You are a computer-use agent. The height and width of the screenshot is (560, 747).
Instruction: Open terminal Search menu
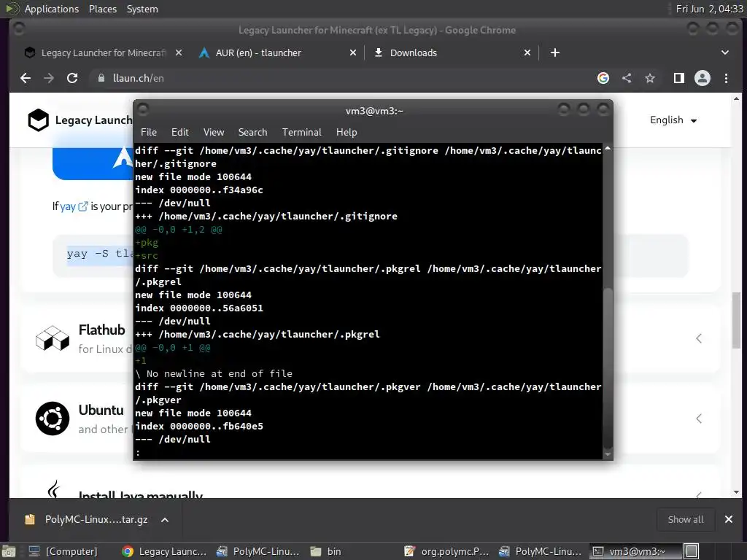252,133
